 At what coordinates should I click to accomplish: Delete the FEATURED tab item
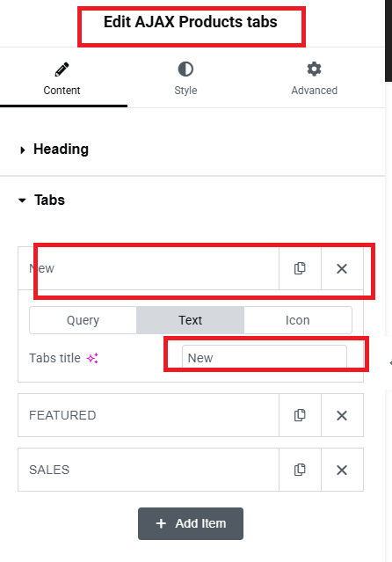[342, 415]
